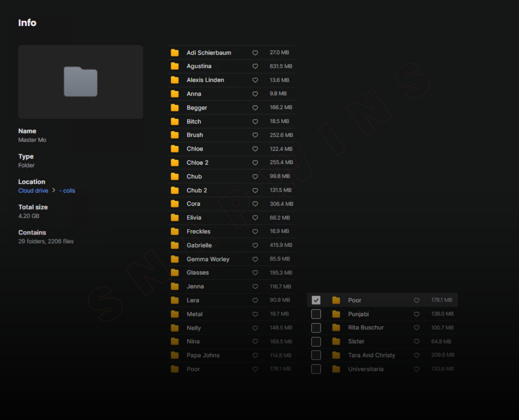The height and width of the screenshot is (420, 519).
Task: Click the heart icon next to Cora
Action: 255,204
